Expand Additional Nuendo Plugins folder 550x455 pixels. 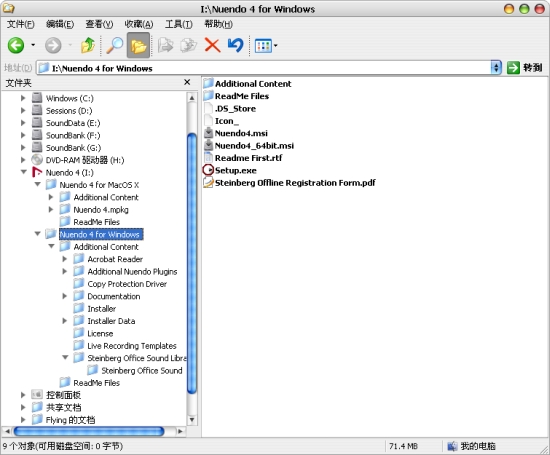pyautogui.click(x=65, y=271)
